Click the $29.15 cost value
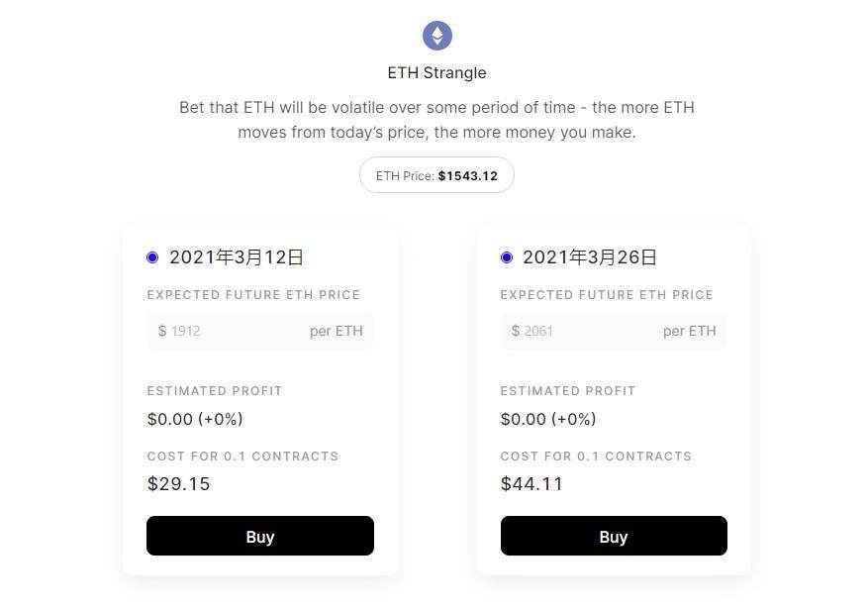The width and height of the screenshot is (868, 609). click(x=179, y=484)
